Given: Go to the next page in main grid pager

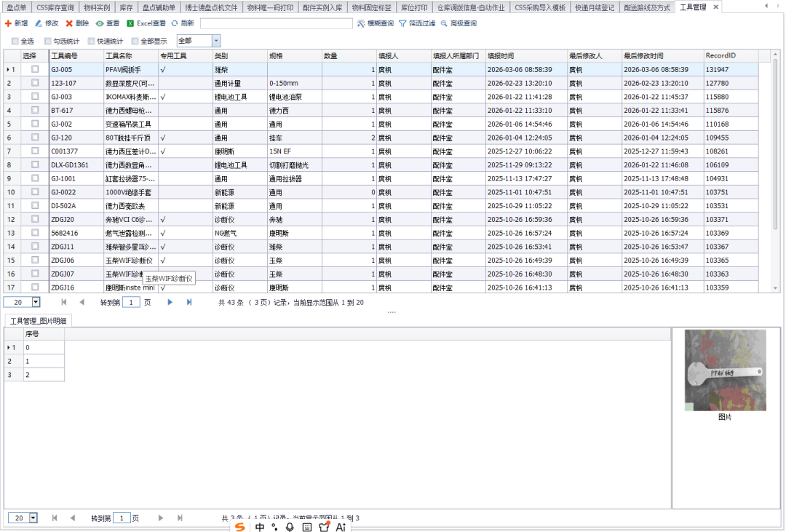Looking at the screenshot, I should click(x=170, y=302).
